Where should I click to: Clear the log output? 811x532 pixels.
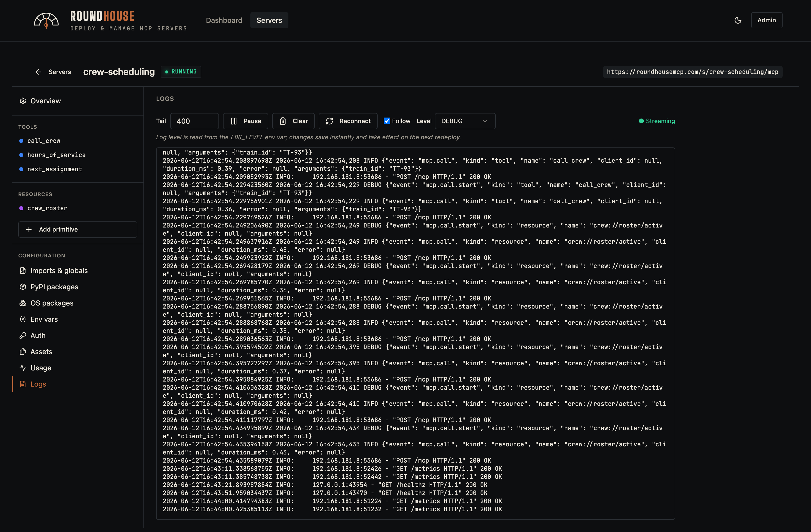point(293,121)
